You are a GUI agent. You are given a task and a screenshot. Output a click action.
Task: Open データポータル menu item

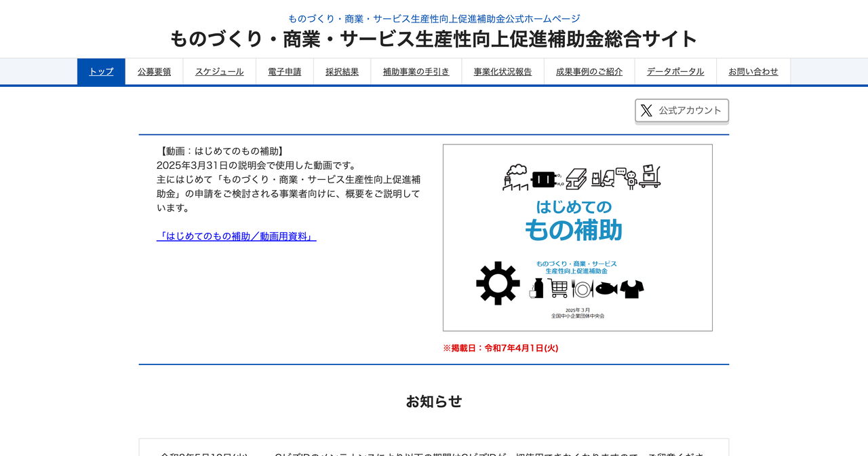(x=675, y=71)
